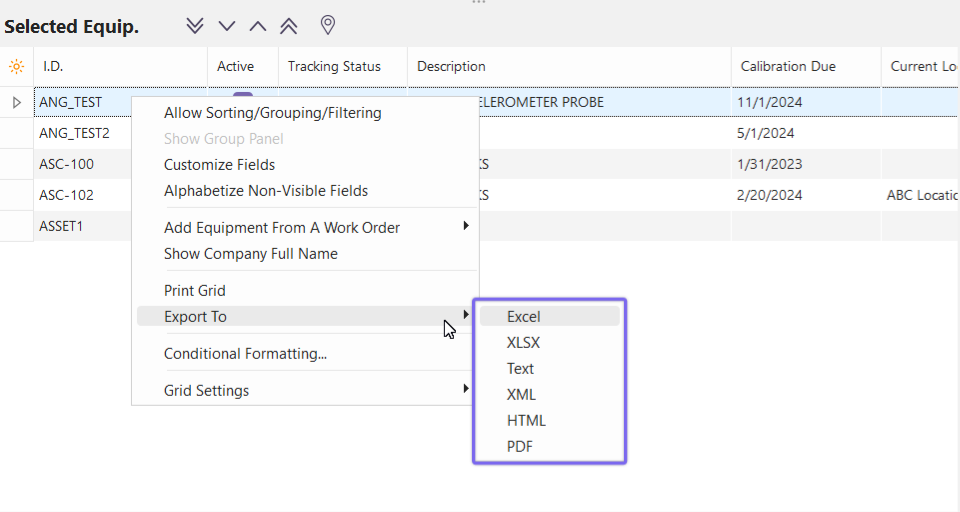Image resolution: width=960 pixels, height=512 pixels.
Task: Click the single chevron down icon
Action: point(227,26)
